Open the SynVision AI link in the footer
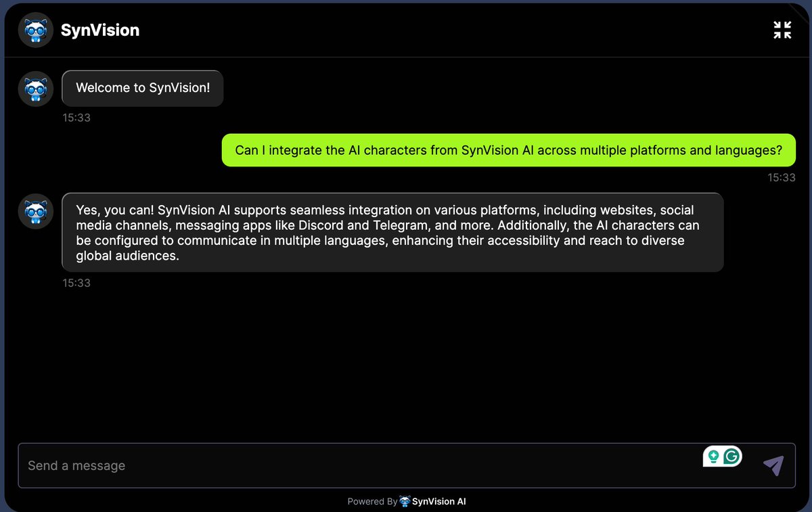 [438, 501]
